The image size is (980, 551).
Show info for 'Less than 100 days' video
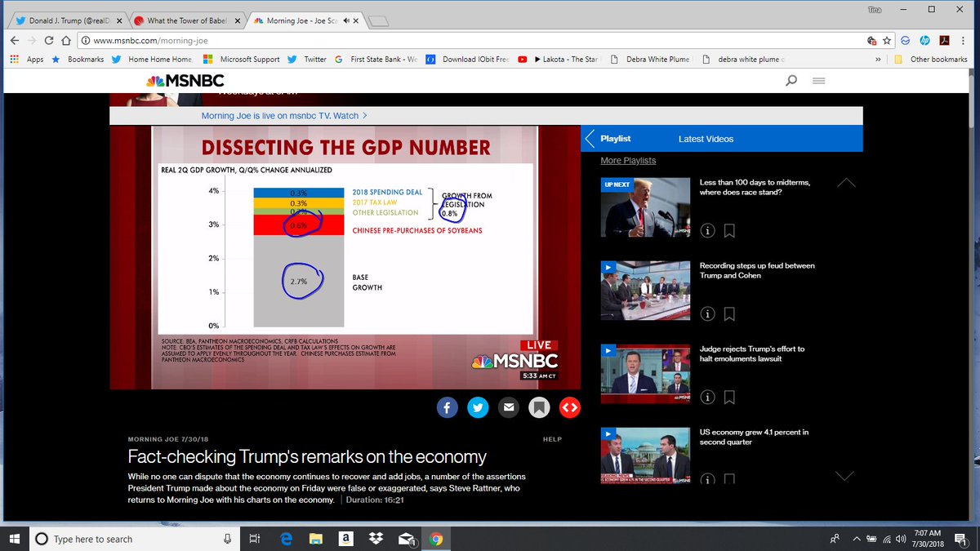click(x=707, y=230)
